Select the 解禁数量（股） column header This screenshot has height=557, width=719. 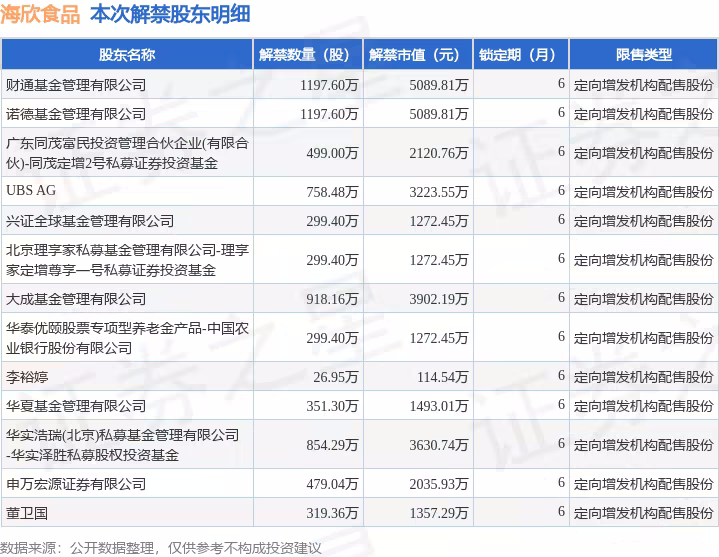coord(304,54)
